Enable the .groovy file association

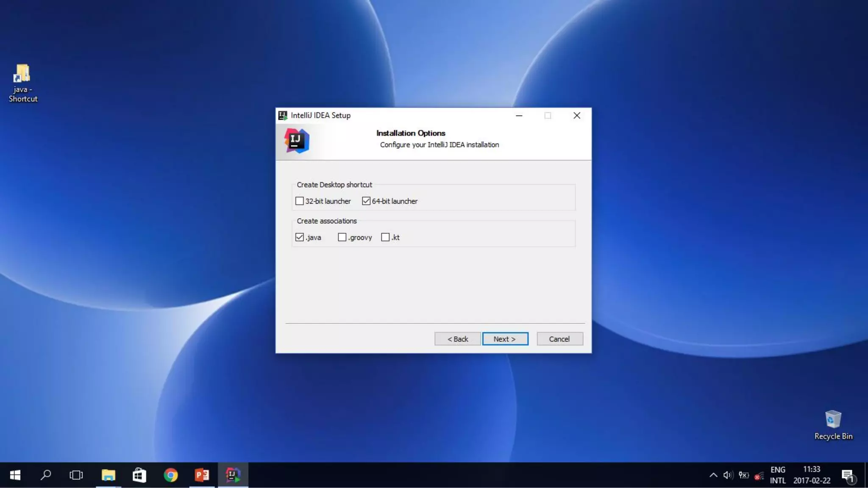click(x=342, y=237)
